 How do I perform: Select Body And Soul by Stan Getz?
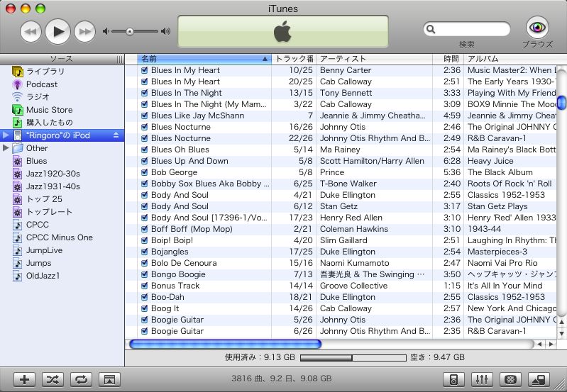click(x=341, y=206)
